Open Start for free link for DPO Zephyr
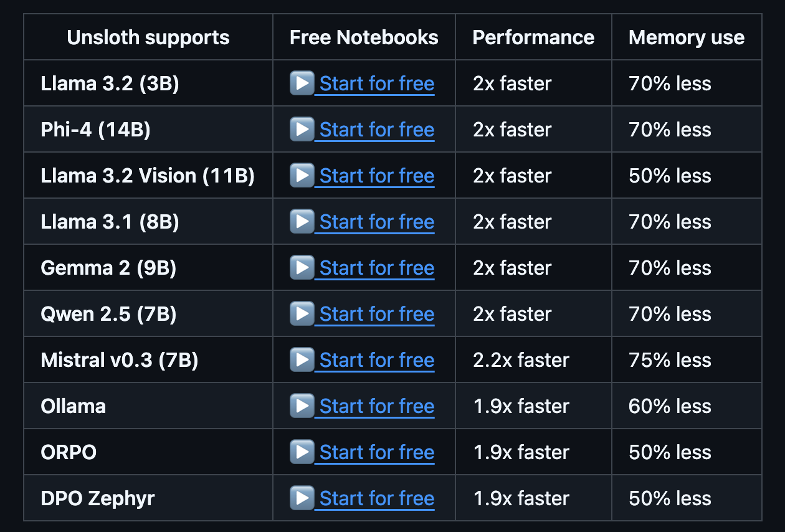 (x=377, y=498)
